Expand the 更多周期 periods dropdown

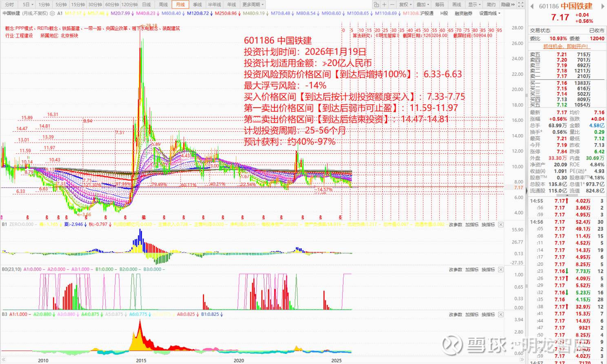(x=253, y=4)
